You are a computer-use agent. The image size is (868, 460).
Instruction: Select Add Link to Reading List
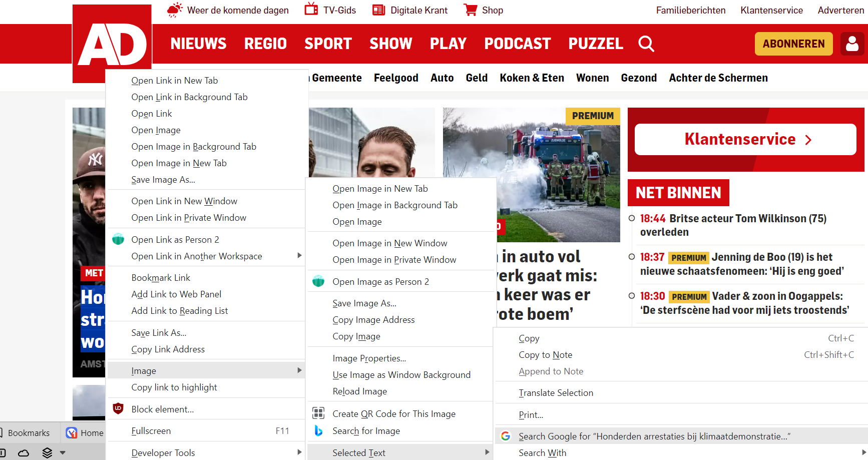[206, 310]
